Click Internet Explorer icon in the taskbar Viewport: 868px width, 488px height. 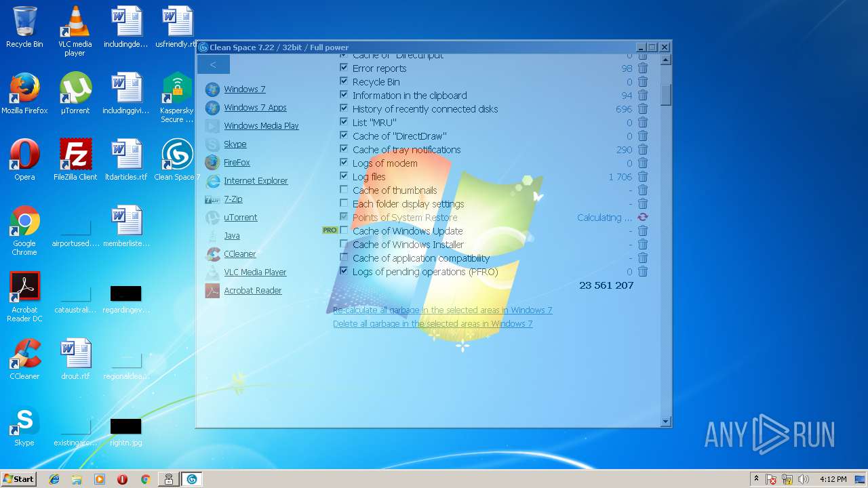pos(54,479)
